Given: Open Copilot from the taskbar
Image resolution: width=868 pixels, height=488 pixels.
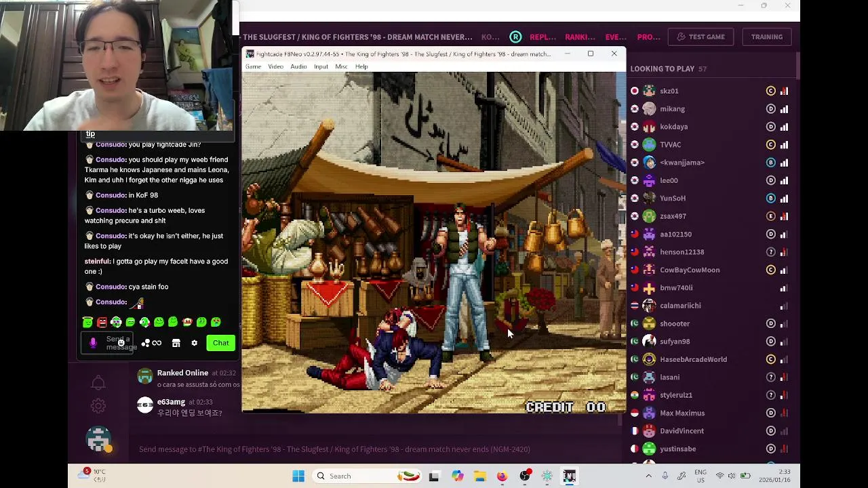Looking at the screenshot, I should pos(458,476).
